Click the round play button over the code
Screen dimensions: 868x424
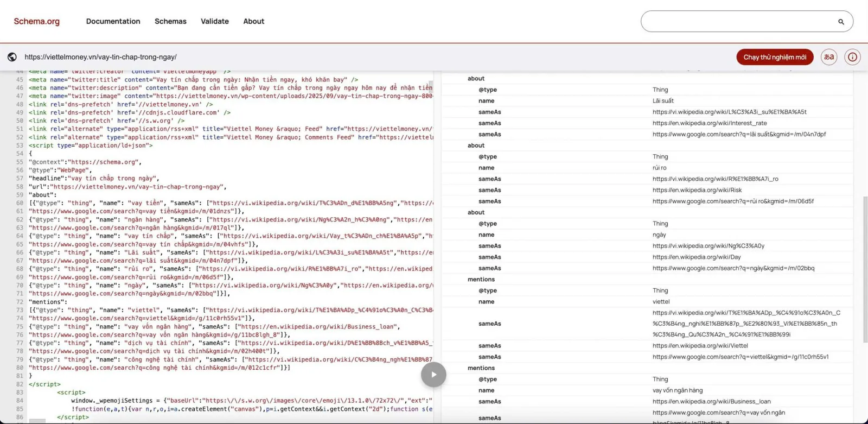pyautogui.click(x=433, y=375)
